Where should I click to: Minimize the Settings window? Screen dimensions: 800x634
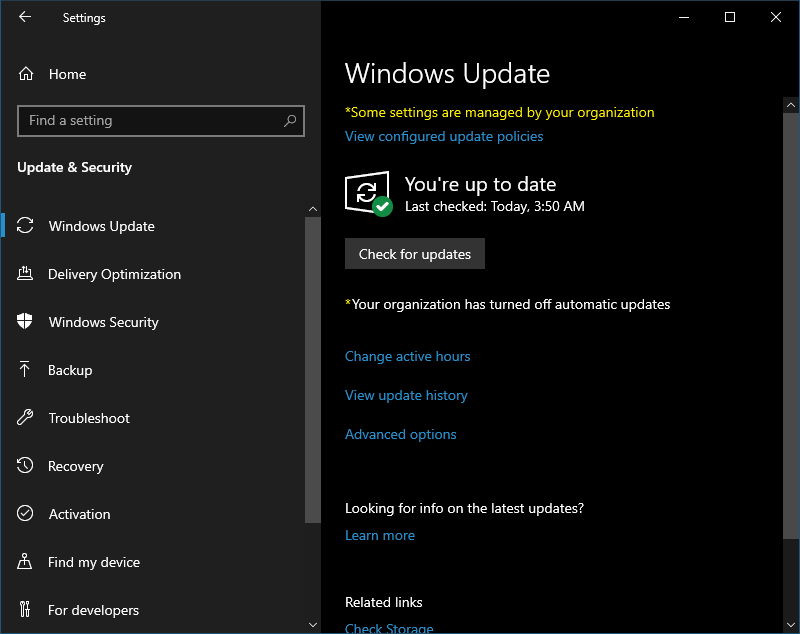[x=684, y=17]
